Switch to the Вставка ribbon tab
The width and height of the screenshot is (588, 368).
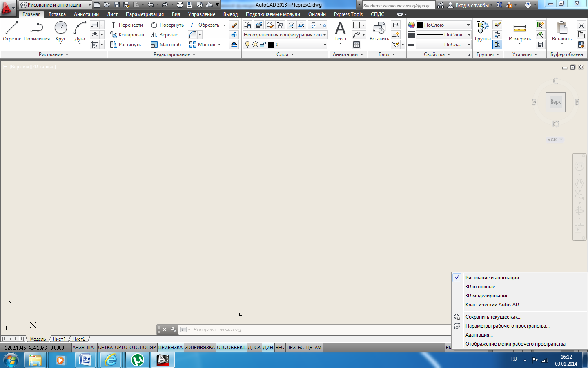pos(57,14)
